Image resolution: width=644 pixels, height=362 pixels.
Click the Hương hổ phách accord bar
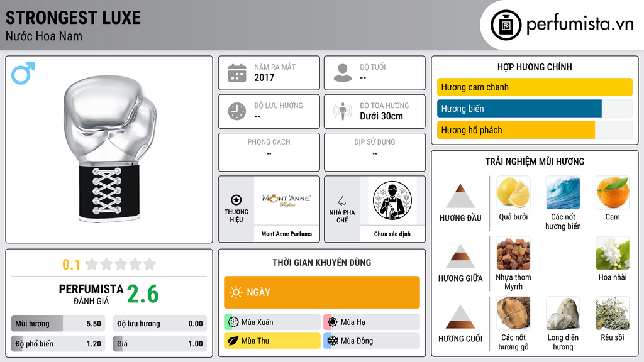pyautogui.click(x=535, y=129)
